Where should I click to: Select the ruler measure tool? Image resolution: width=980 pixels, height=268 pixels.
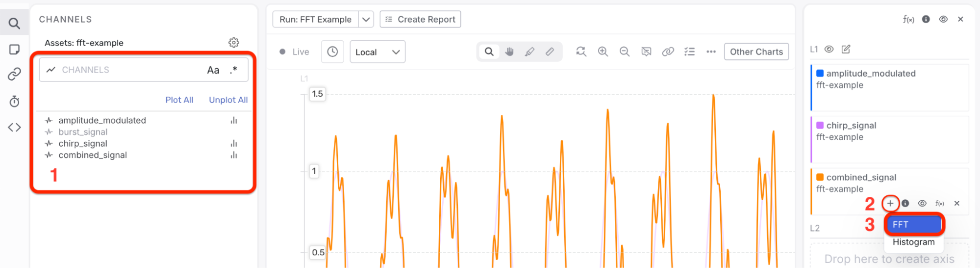(x=550, y=52)
